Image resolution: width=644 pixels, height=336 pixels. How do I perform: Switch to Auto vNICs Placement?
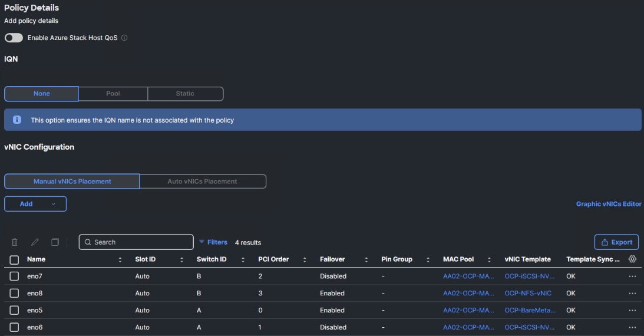point(202,182)
